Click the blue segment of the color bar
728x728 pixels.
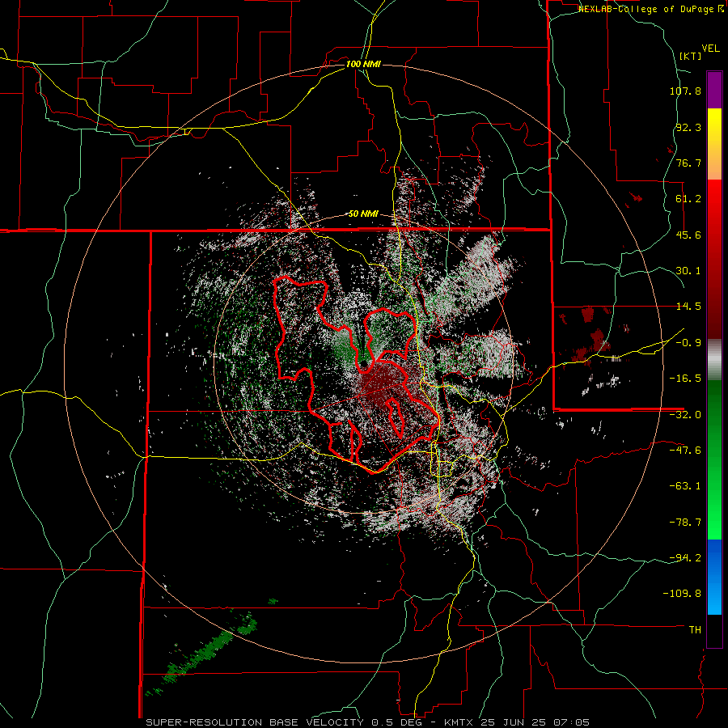point(714,577)
